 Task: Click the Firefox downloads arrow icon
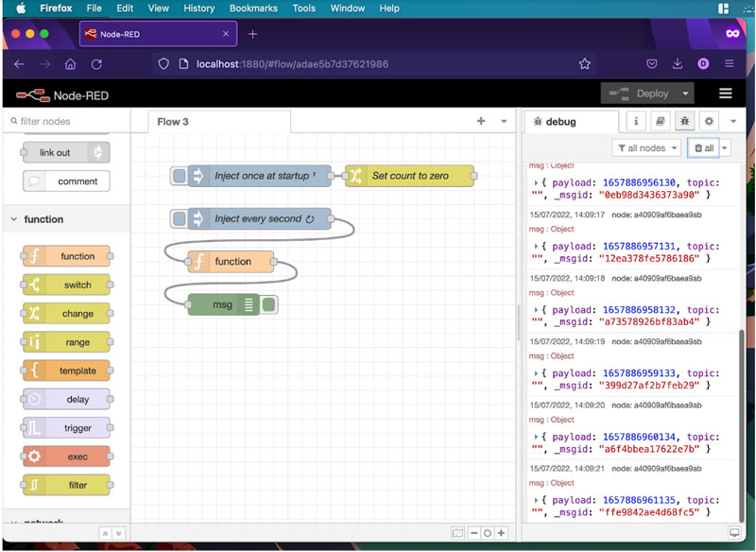(x=678, y=64)
